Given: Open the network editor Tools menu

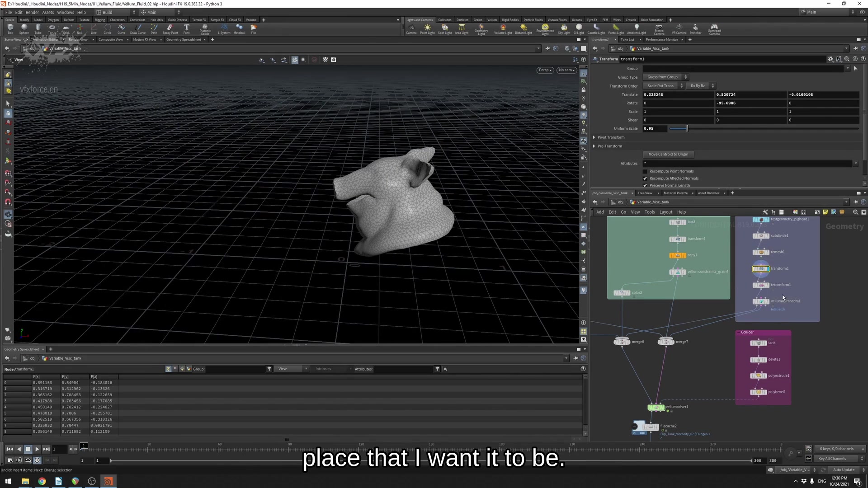Looking at the screenshot, I should (649, 212).
